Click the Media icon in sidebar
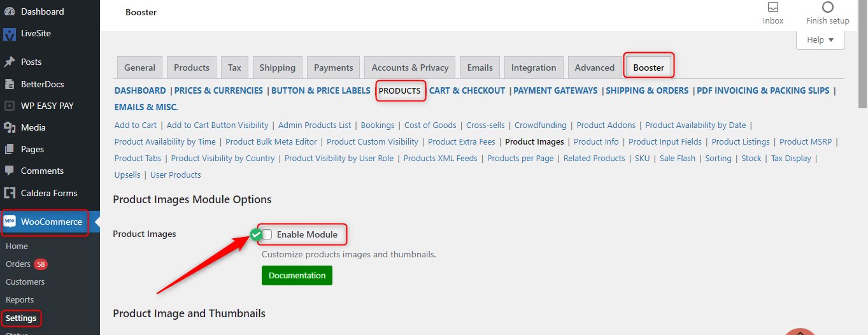The height and width of the screenshot is (335, 868). (10, 127)
